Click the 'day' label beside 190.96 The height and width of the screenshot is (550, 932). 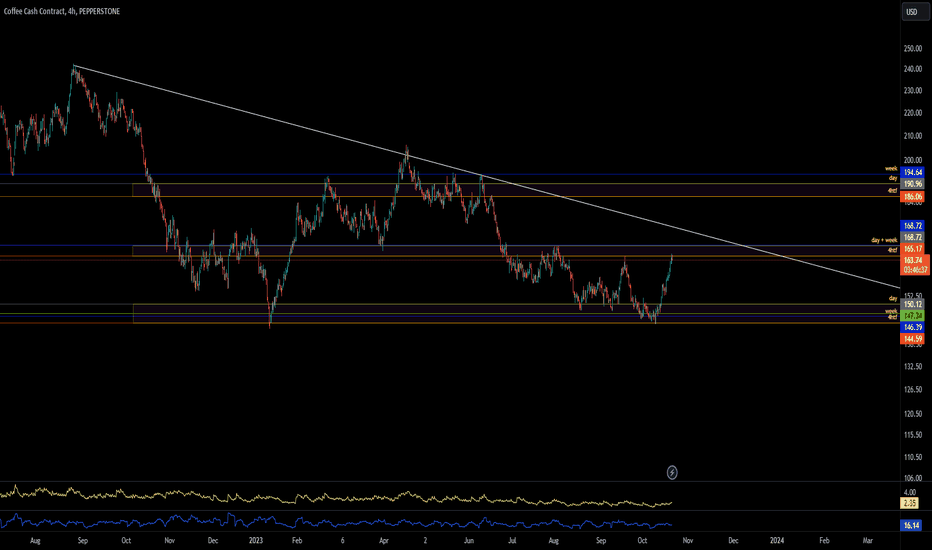(x=893, y=178)
